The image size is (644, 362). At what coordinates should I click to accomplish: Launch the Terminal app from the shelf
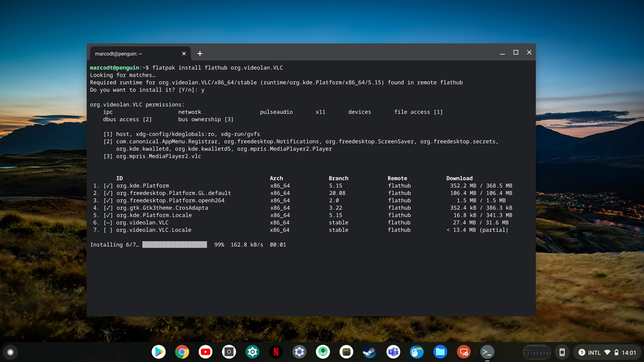[487, 352]
